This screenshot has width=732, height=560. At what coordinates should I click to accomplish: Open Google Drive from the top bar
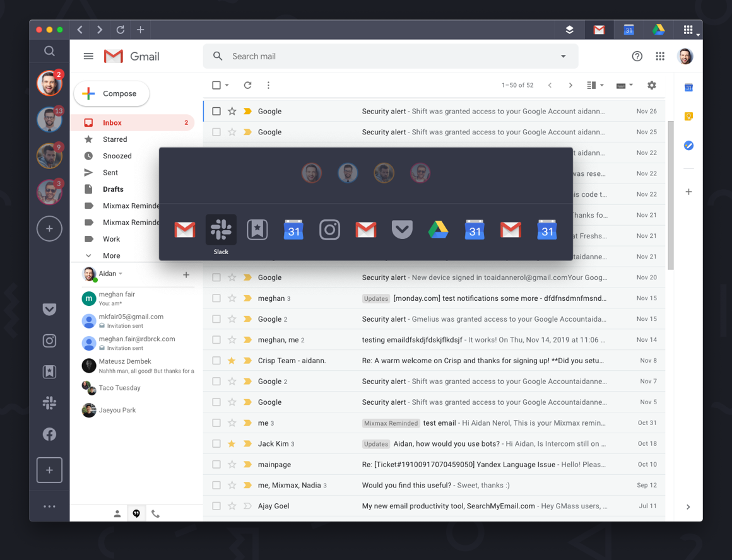658,30
